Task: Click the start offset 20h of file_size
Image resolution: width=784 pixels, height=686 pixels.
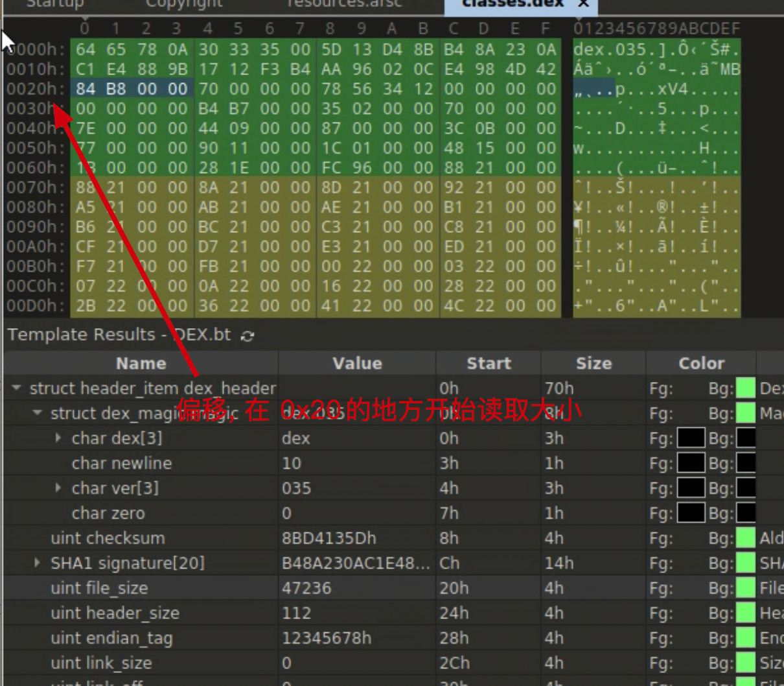Action: pyautogui.click(x=454, y=588)
